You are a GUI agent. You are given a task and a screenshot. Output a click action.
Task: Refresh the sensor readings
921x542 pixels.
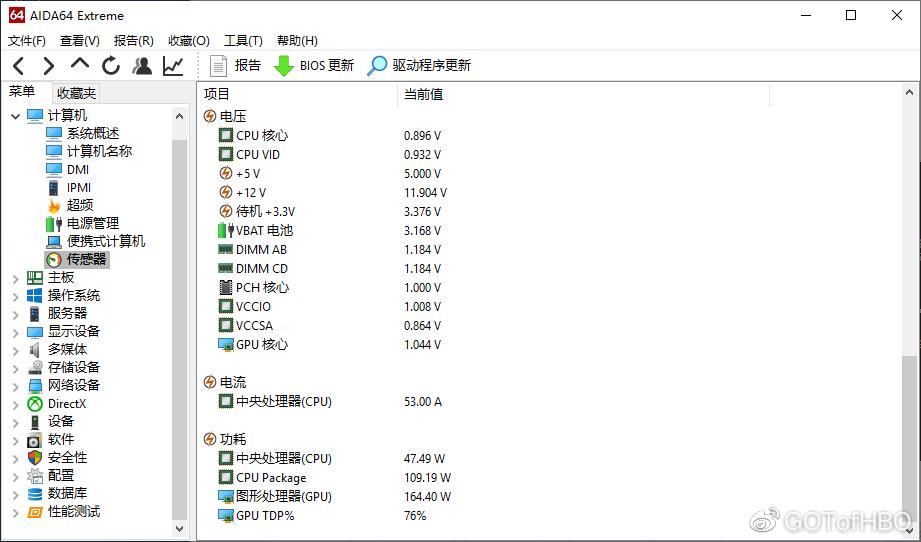tap(111, 66)
